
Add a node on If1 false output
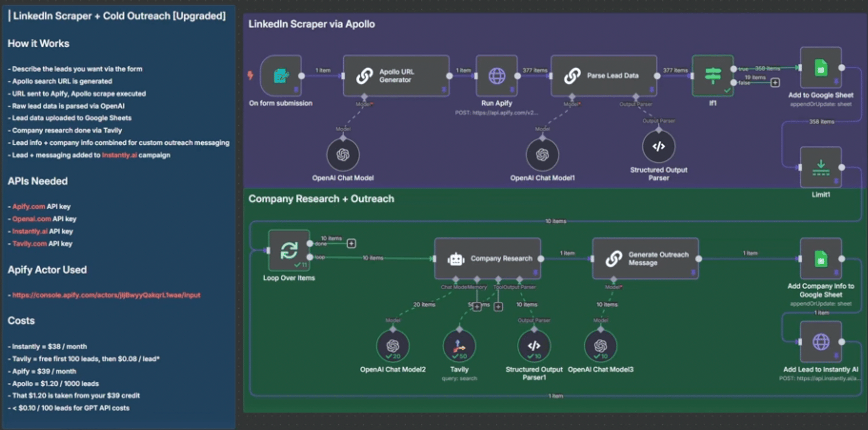pyautogui.click(x=775, y=82)
